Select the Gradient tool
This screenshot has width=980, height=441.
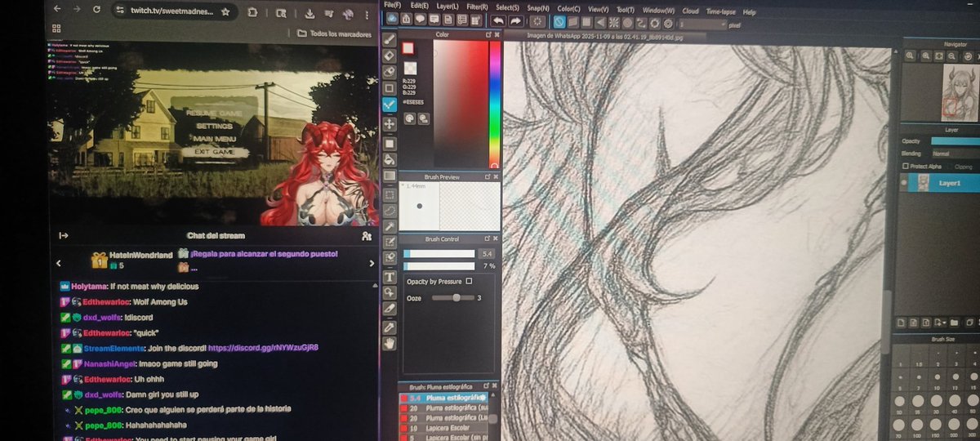pyautogui.click(x=390, y=176)
